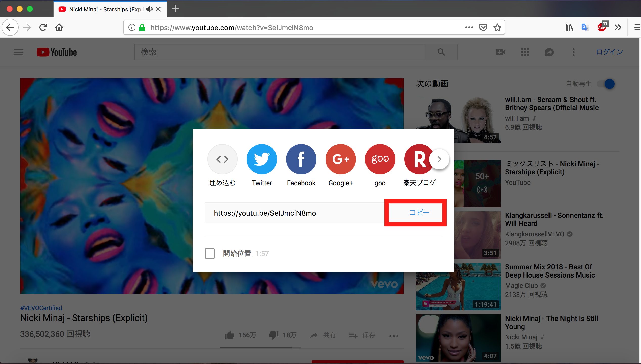Click the Google+ share icon
The height and width of the screenshot is (364, 641).
point(340,159)
